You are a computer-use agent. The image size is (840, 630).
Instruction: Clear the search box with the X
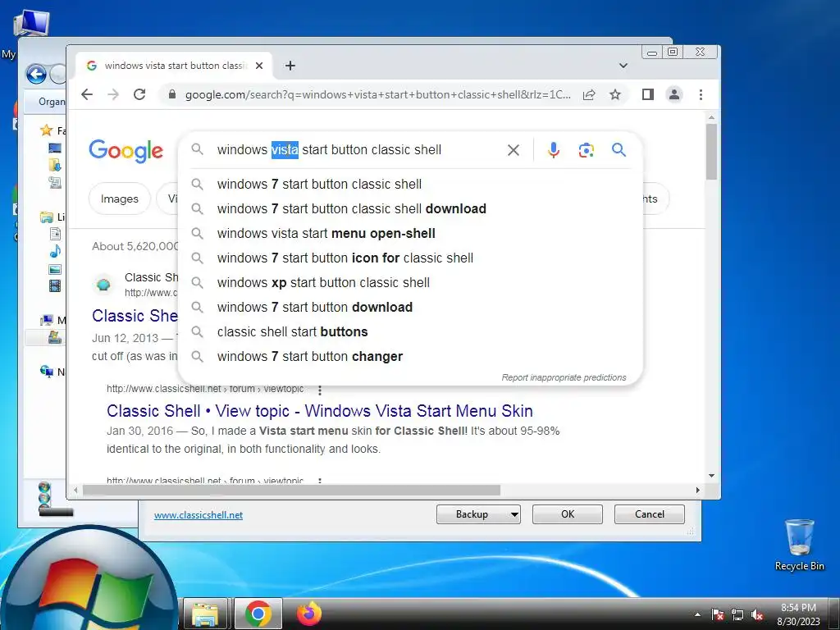514,150
